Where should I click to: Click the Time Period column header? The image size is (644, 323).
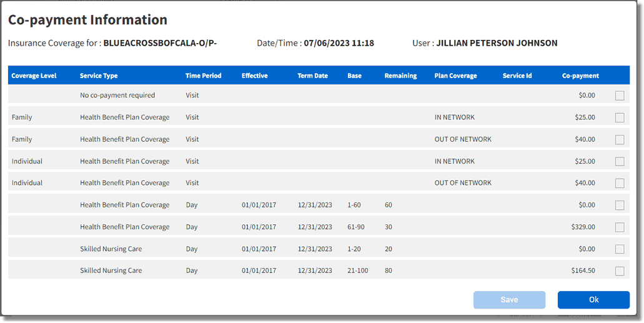(203, 76)
